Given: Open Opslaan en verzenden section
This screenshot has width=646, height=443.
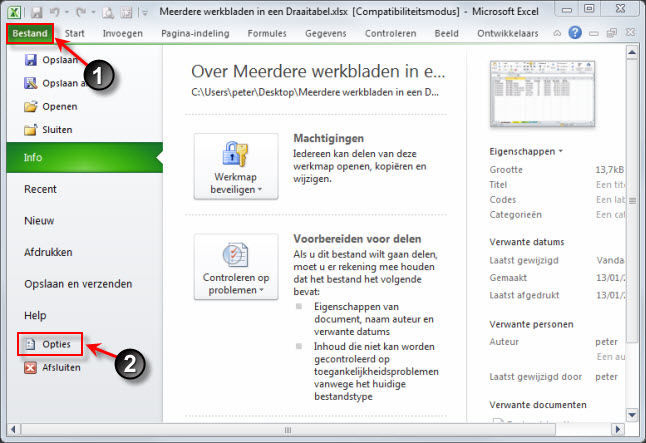Looking at the screenshot, I should point(78,284).
